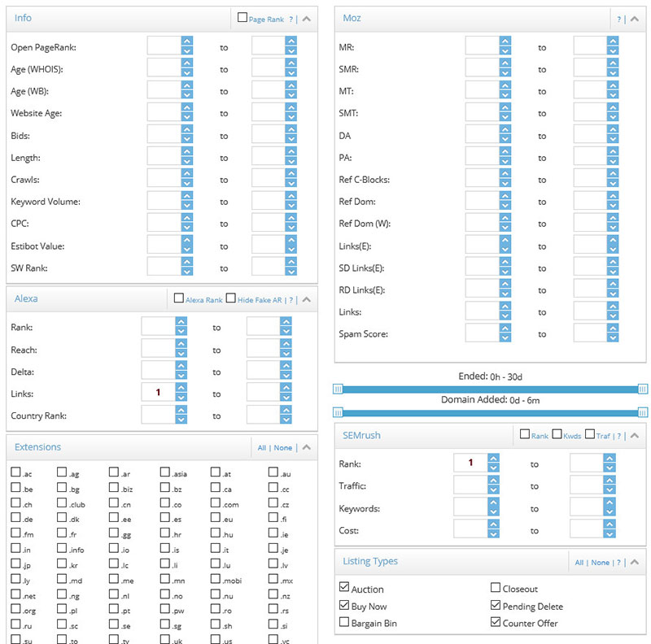Open the Info panel help question mark
Image resolution: width=651 pixels, height=644 pixels.
click(x=291, y=19)
